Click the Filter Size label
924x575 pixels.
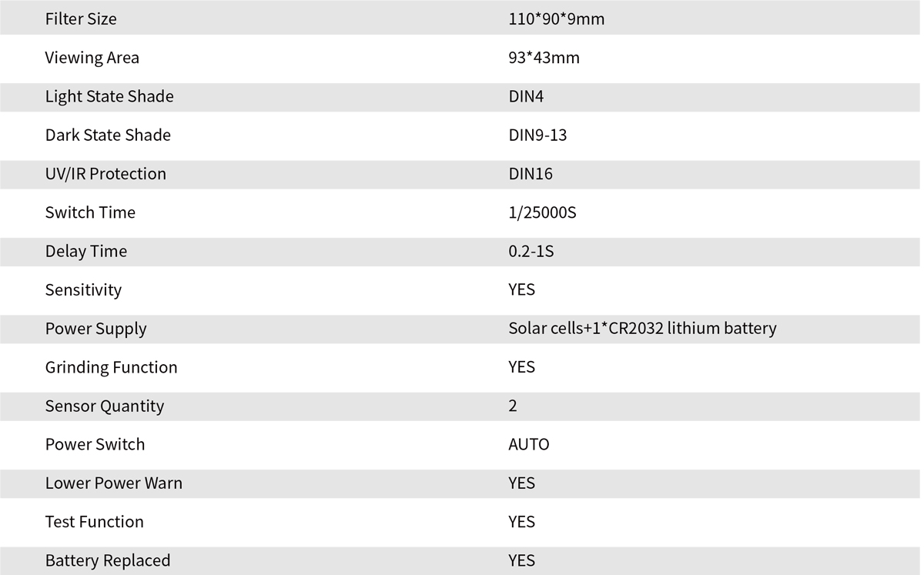81,18
